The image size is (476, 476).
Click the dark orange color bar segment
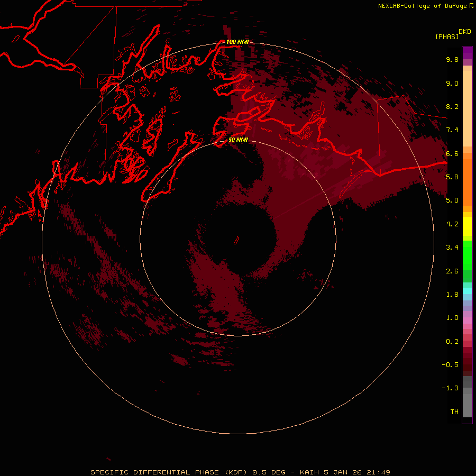tap(467, 183)
